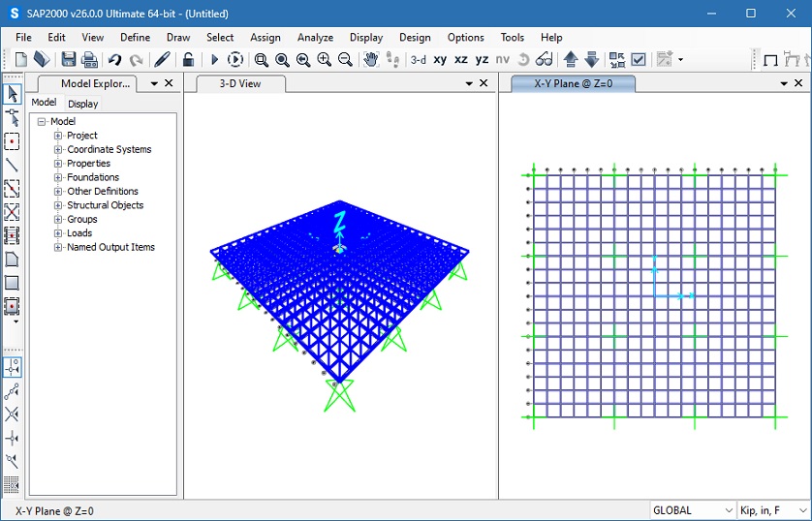
Task: Refresh the window with the pencil icon
Action: pyautogui.click(x=162, y=59)
